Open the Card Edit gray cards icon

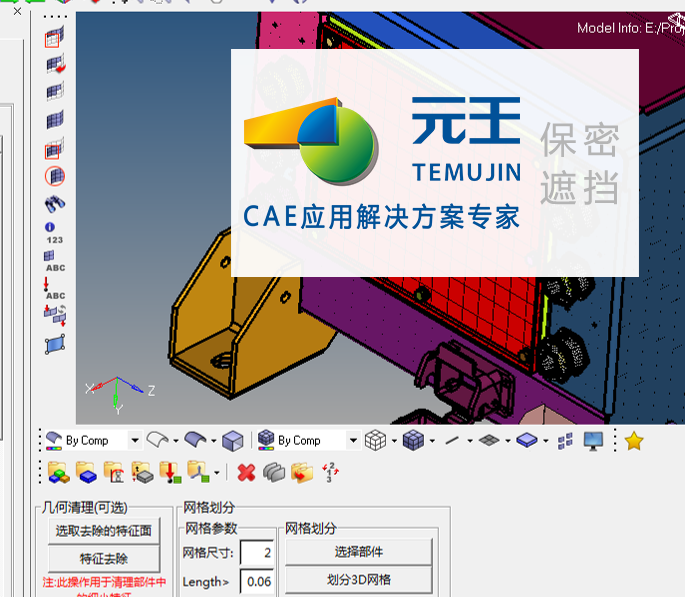(274, 473)
